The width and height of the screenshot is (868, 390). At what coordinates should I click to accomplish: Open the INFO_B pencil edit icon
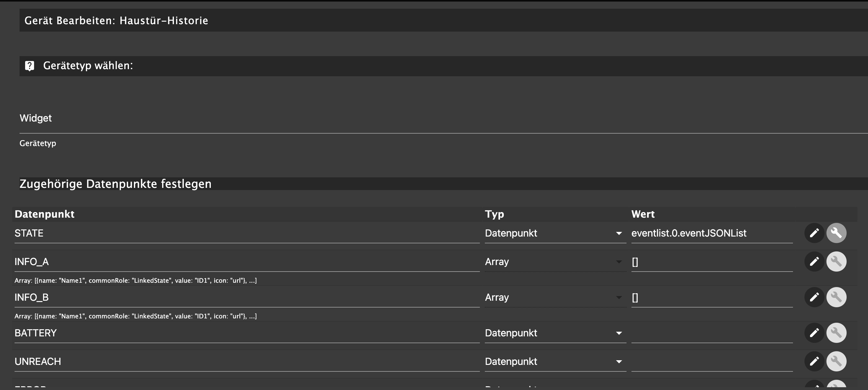click(814, 297)
